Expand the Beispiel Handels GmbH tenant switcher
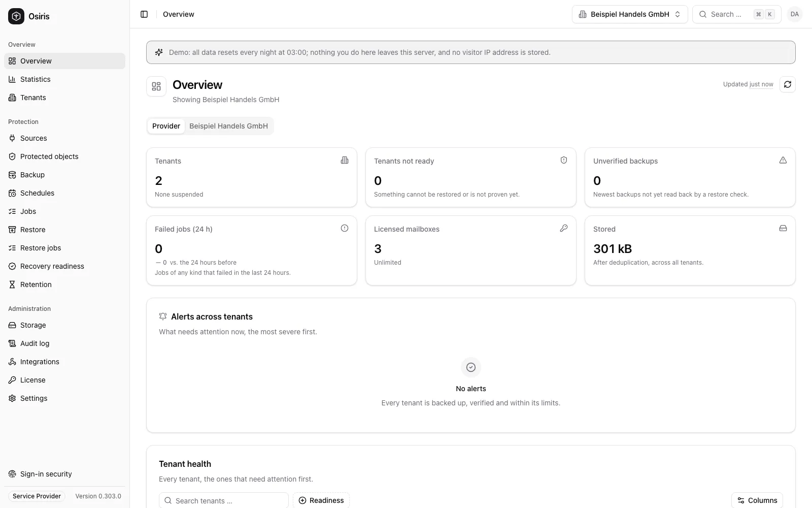812x508 pixels. (x=630, y=14)
